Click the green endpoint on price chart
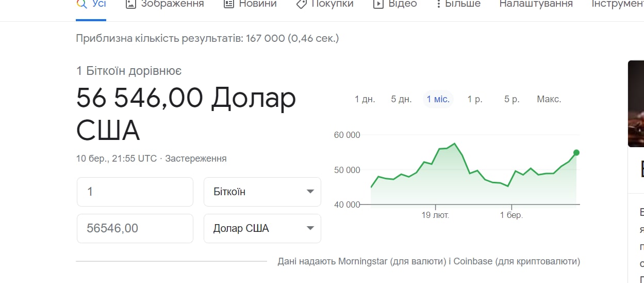Viewport: 644px width, 283px height. tap(576, 152)
